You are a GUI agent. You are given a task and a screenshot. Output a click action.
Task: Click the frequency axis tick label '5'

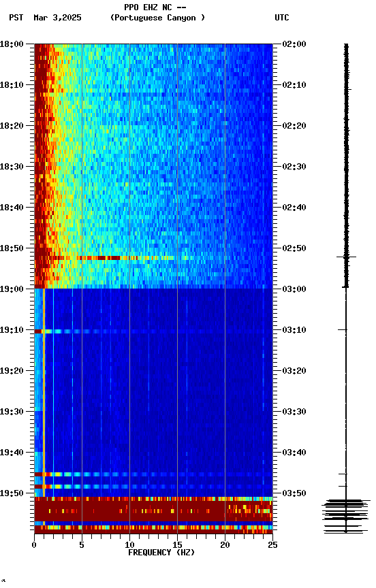tap(82, 545)
